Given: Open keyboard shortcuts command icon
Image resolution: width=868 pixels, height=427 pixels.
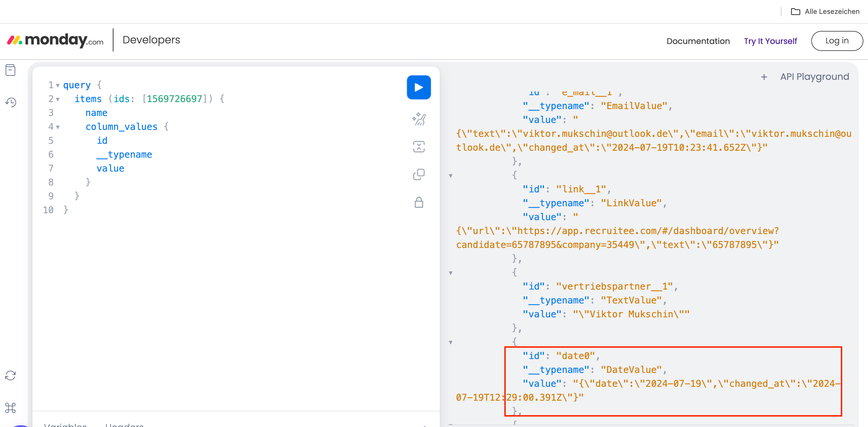Looking at the screenshot, I should pos(10,408).
